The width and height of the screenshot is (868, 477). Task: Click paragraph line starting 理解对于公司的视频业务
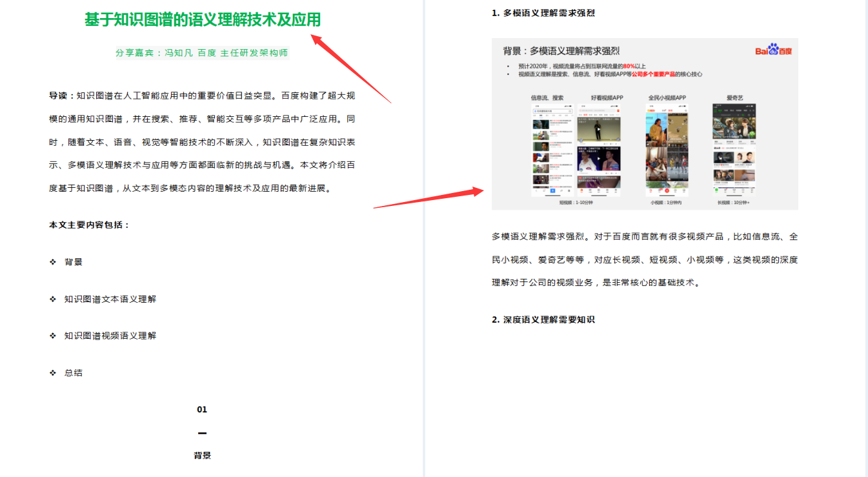596,283
